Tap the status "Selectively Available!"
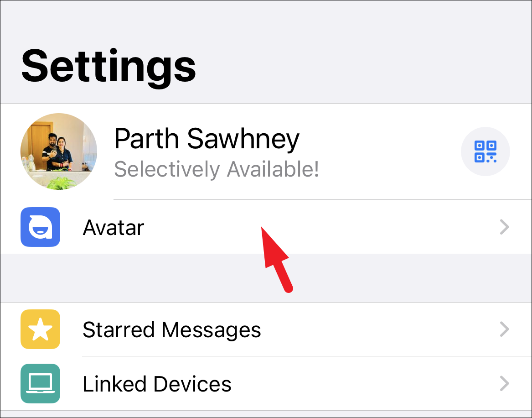 click(x=217, y=169)
